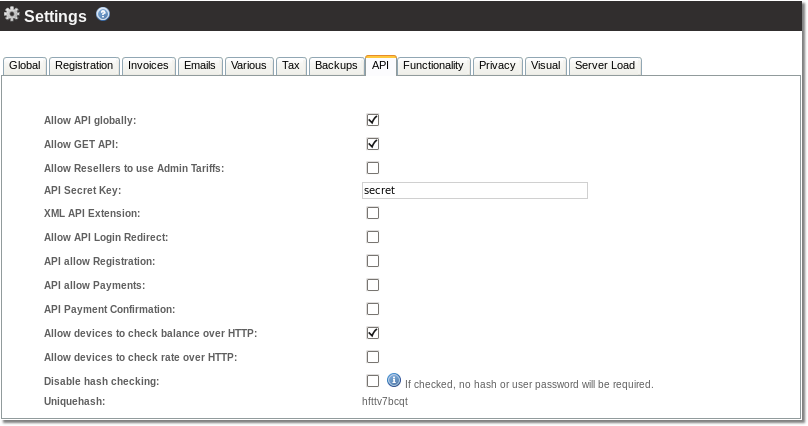Click the Settings gear icon in header
The image size is (808, 426).
tap(12, 15)
